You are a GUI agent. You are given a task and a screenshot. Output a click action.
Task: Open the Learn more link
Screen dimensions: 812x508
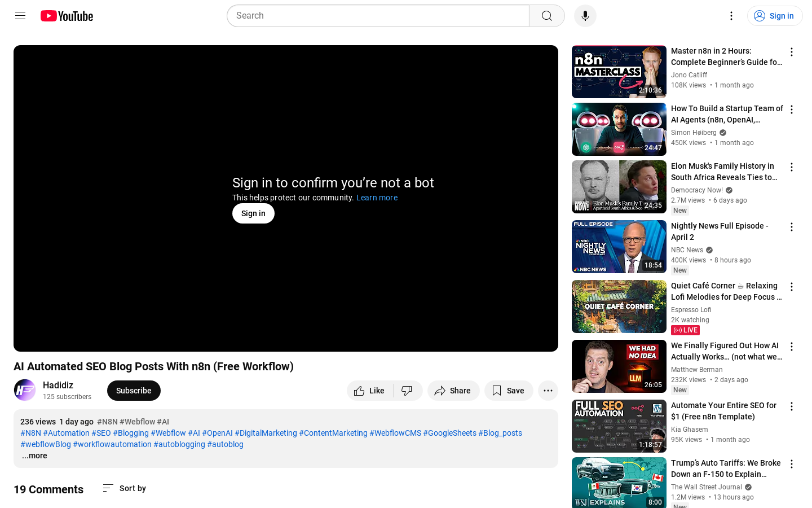click(x=377, y=198)
